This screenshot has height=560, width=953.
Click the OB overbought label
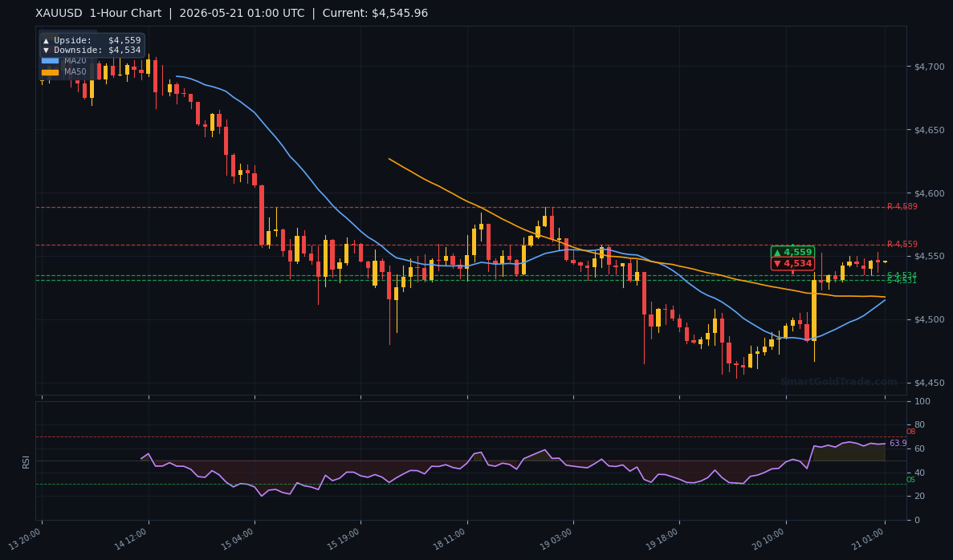click(910, 432)
